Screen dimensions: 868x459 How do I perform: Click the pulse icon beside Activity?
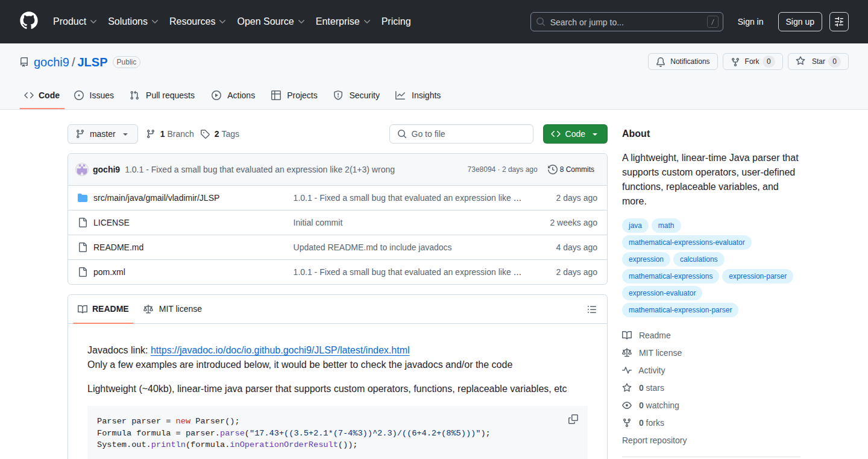coord(627,370)
